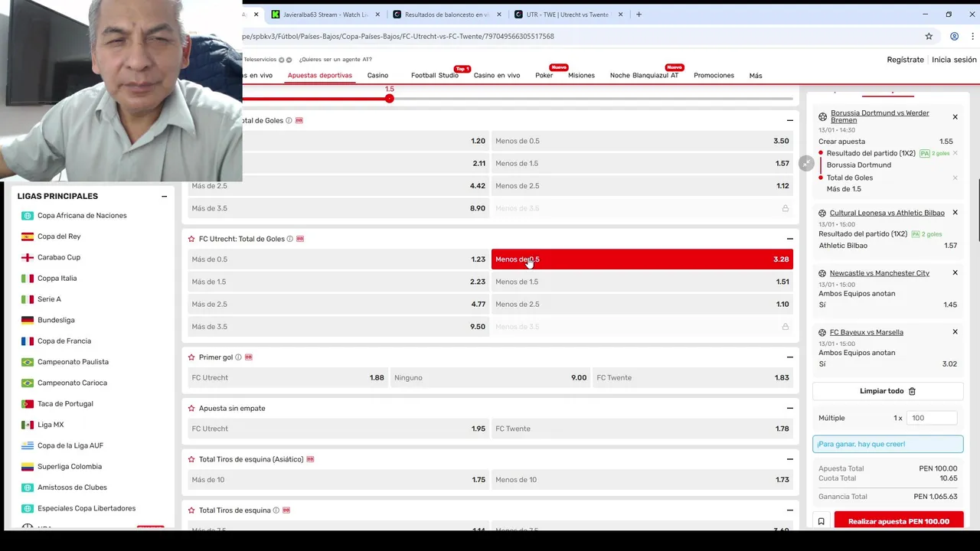Click the bookmark icon beside Realizar apuesta
Screen dimensions: 980x551
tap(822, 521)
